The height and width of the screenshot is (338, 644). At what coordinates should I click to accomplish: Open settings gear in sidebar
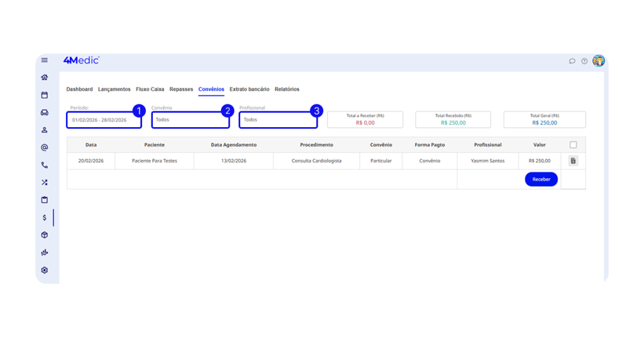point(45,270)
